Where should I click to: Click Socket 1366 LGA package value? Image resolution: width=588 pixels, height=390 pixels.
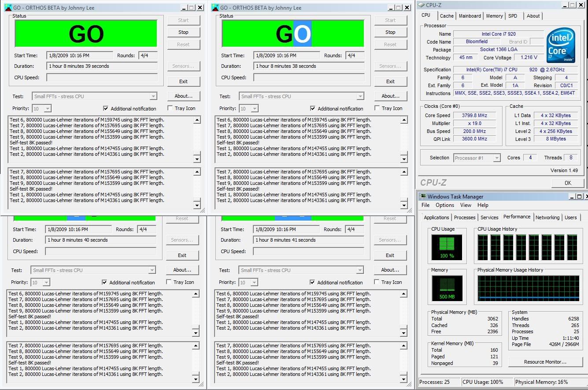click(x=499, y=49)
